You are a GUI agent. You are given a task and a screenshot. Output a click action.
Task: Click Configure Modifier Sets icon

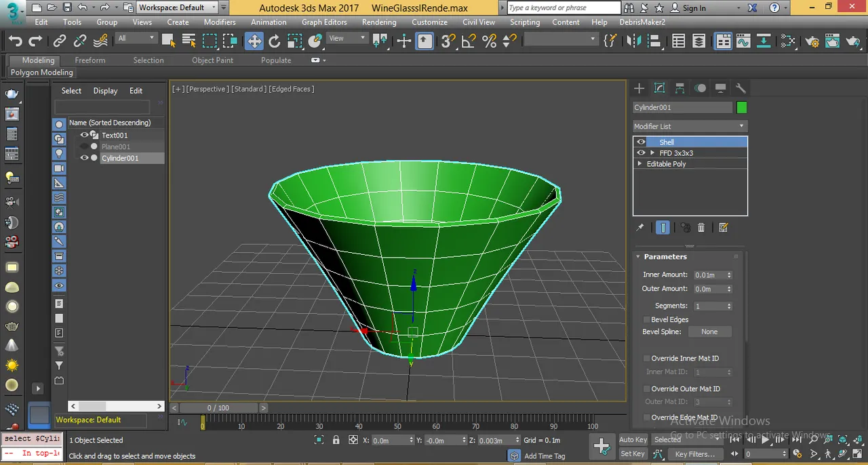click(723, 228)
